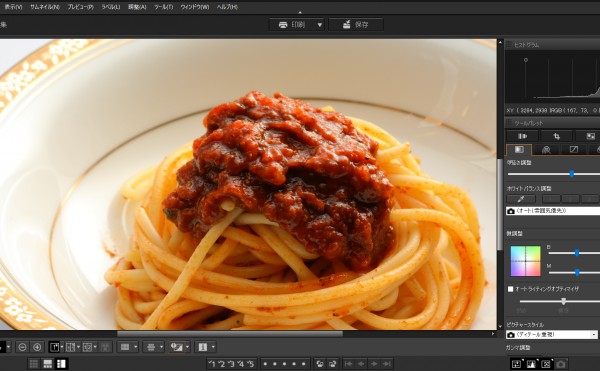600x371 pixels.
Task: Click the 保存 save button
Action: pos(355,25)
